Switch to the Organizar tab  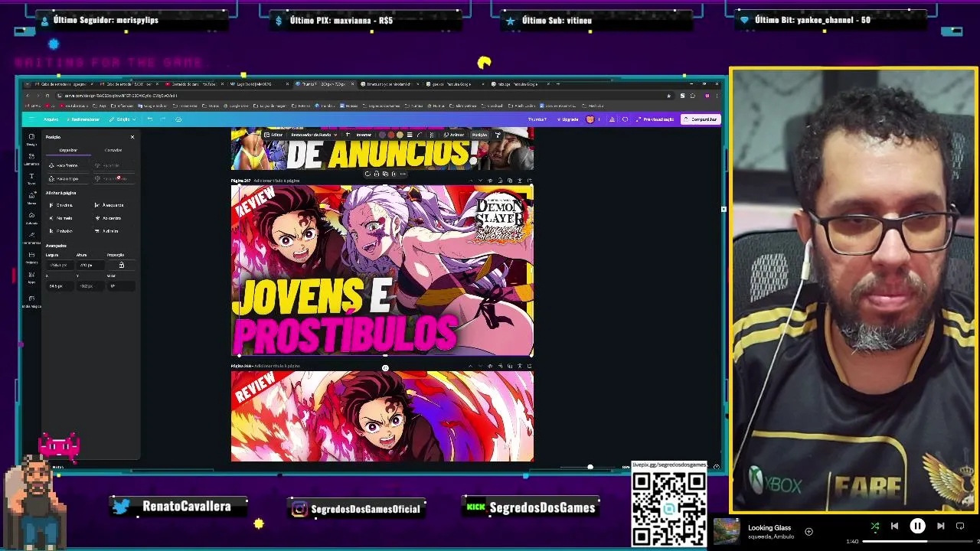point(68,150)
